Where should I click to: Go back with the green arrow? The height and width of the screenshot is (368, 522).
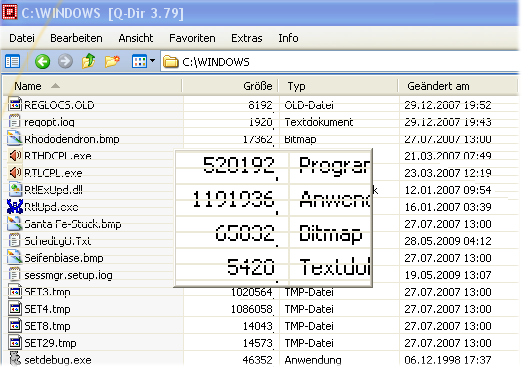[43, 62]
